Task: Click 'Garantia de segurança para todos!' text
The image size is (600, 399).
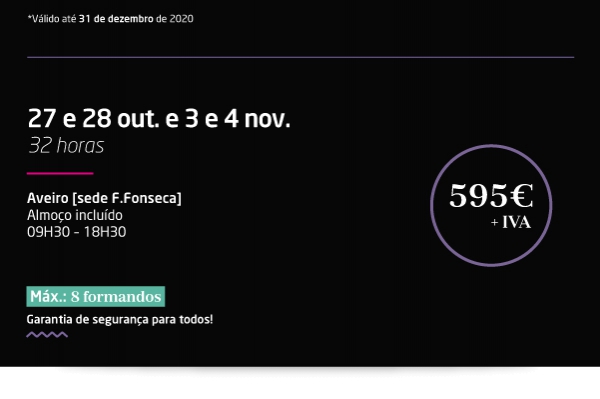Action: coord(120,319)
